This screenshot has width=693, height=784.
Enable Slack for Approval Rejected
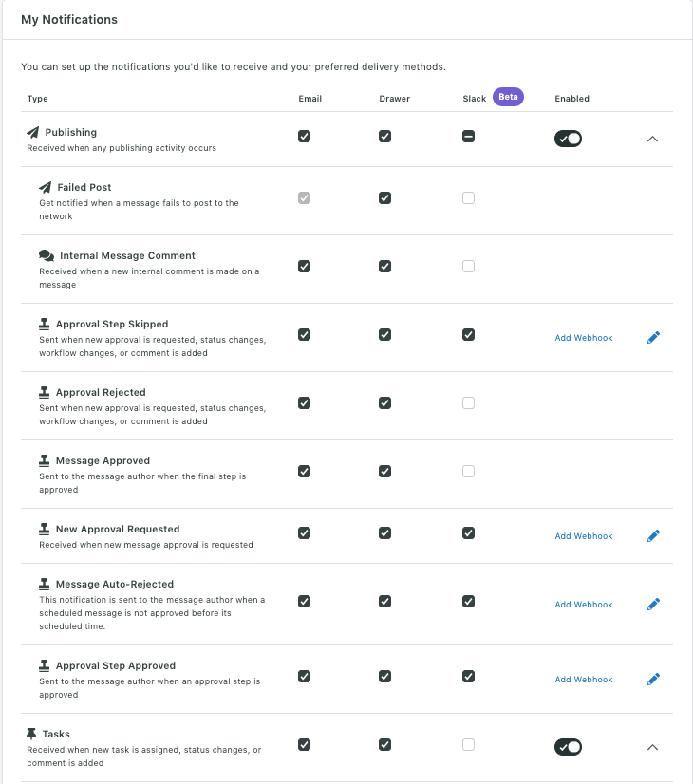coord(468,402)
